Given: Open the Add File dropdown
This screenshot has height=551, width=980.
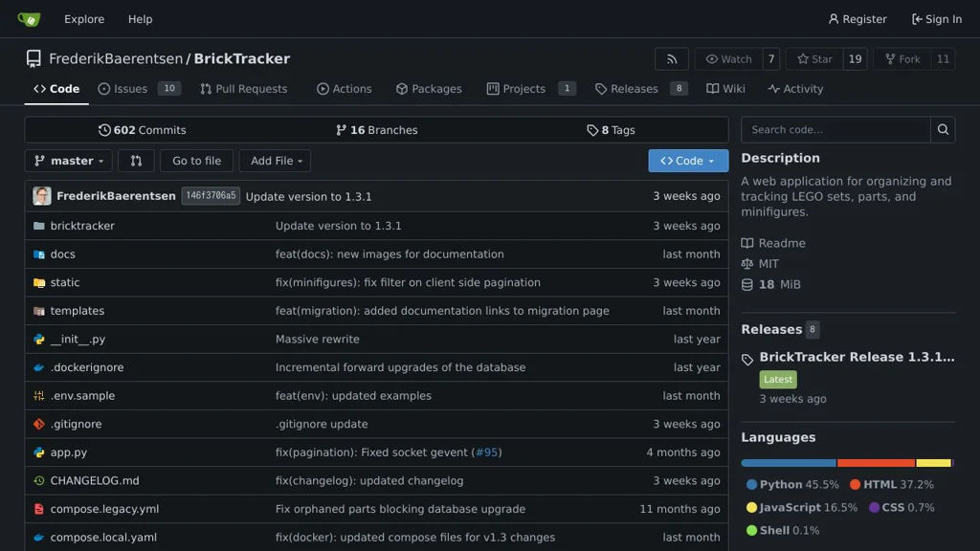Looking at the screenshot, I should tap(275, 161).
